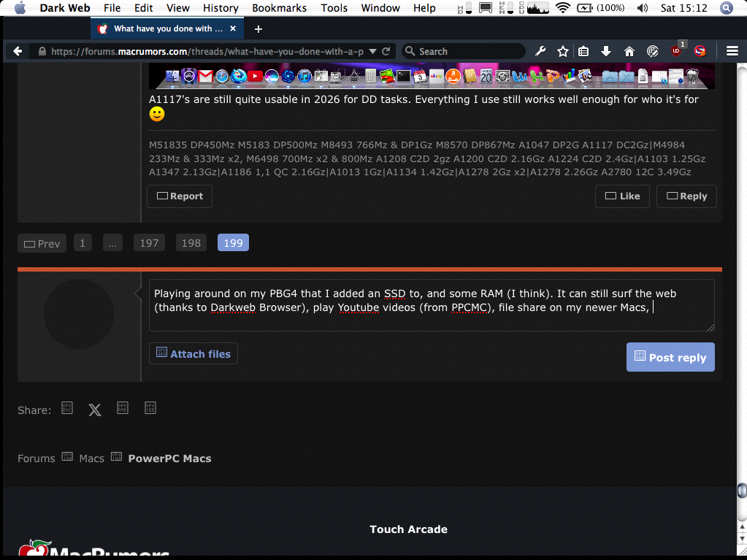Go to homepage via the Home icon
Screen dimensions: 747x560
tap(628, 51)
